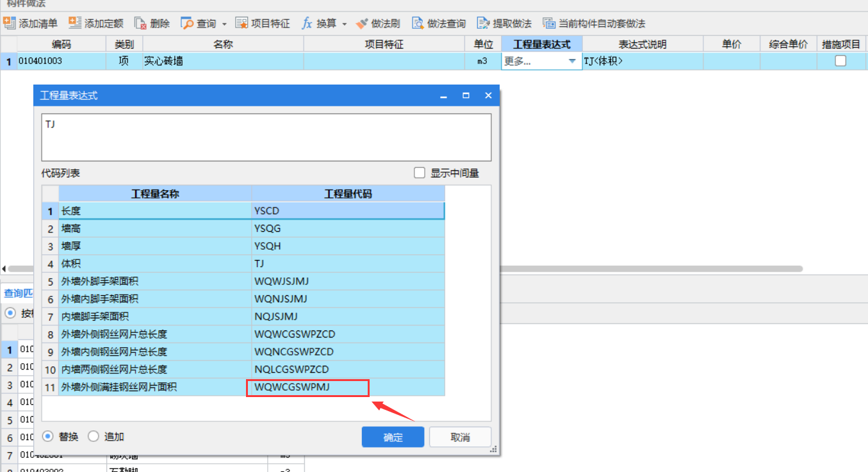This screenshot has width=868, height=472.
Task: Select the 外墙外侧钢丝网片总长度 row
Action: (243, 334)
